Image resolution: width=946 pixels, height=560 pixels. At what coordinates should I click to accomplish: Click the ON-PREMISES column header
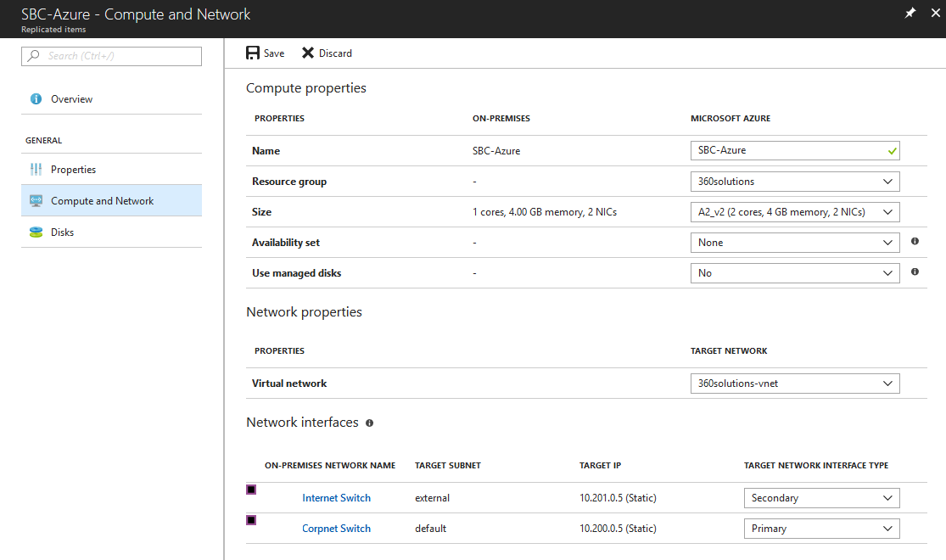point(501,118)
